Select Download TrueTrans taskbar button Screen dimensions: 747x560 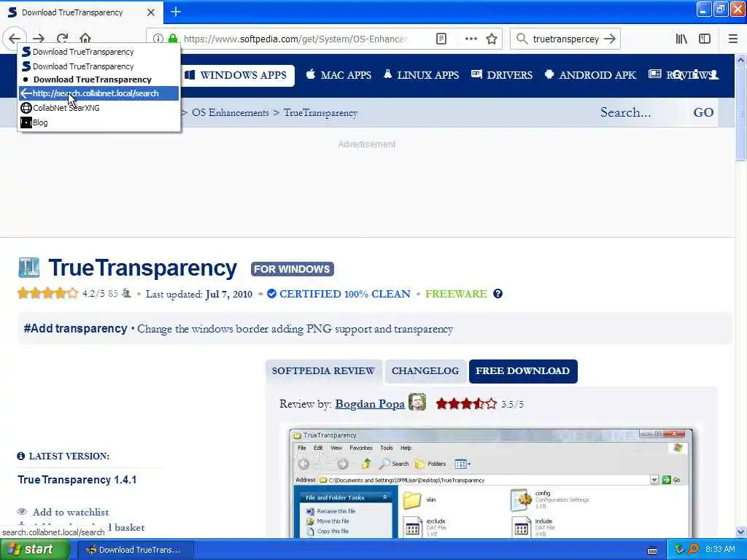click(x=135, y=550)
